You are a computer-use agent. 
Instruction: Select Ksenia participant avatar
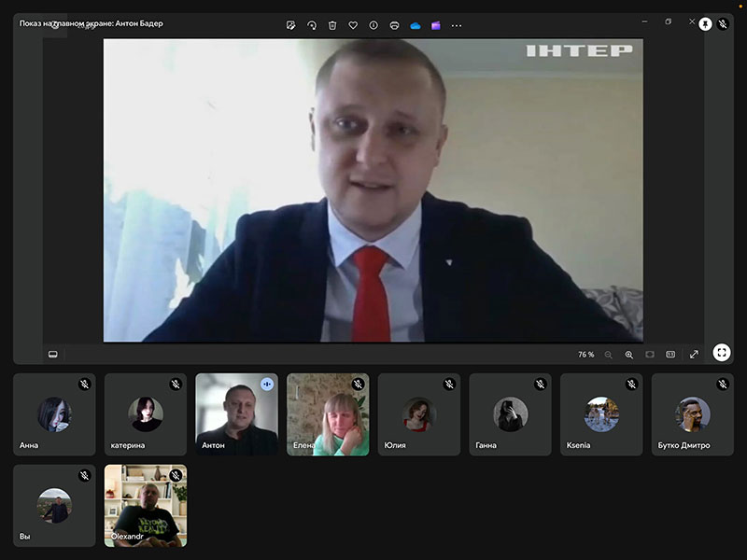601,414
